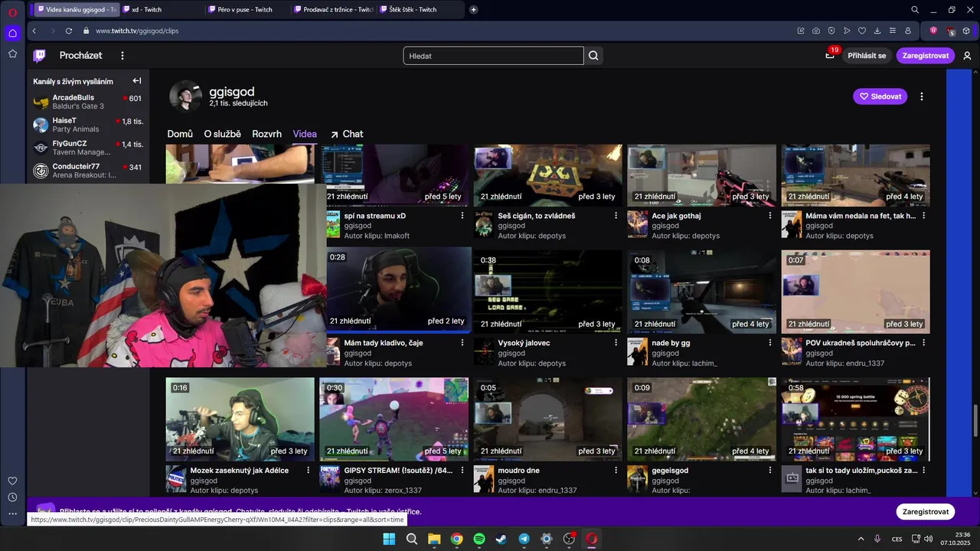Click the Sledovat follow button
The height and width of the screenshot is (551, 980).
[880, 96]
